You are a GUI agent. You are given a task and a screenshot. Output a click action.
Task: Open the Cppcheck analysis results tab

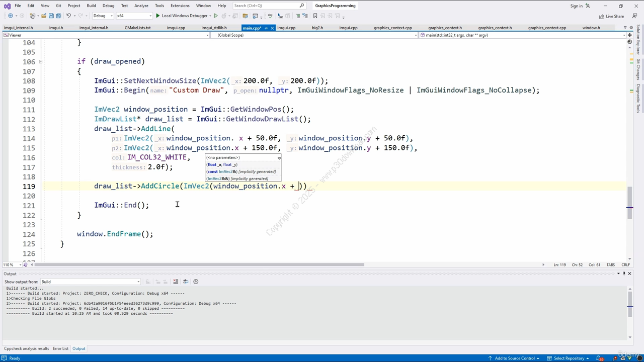point(27,348)
